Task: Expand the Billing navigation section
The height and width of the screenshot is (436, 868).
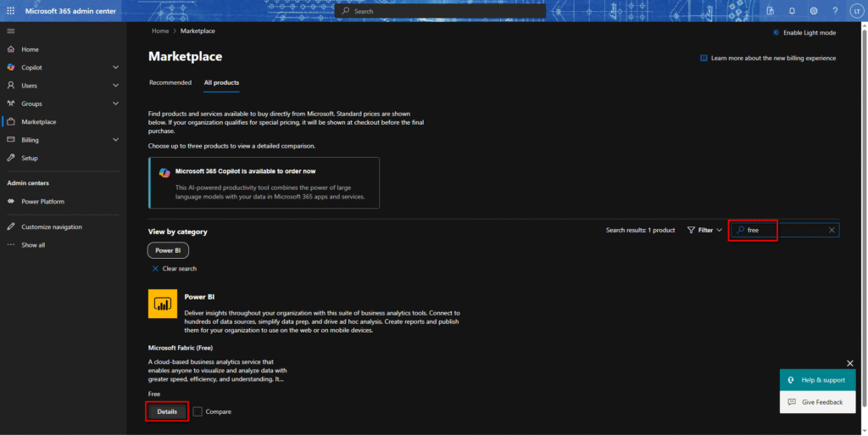Action: (x=115, y=140)
